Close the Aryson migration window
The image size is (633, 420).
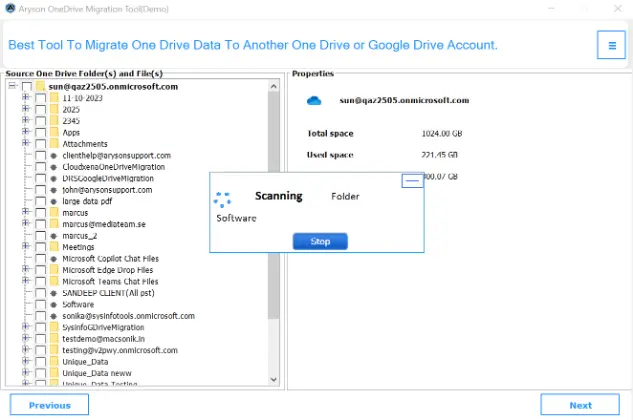[618, 8]
